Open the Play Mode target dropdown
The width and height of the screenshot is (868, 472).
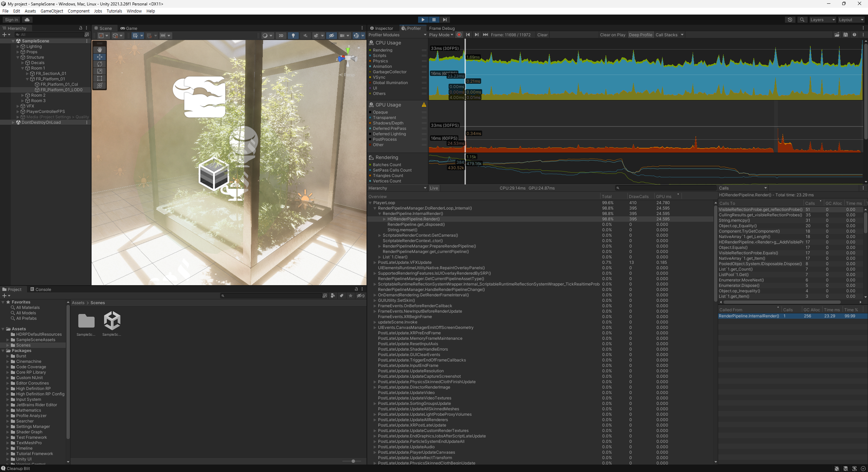tap(441, 35)
